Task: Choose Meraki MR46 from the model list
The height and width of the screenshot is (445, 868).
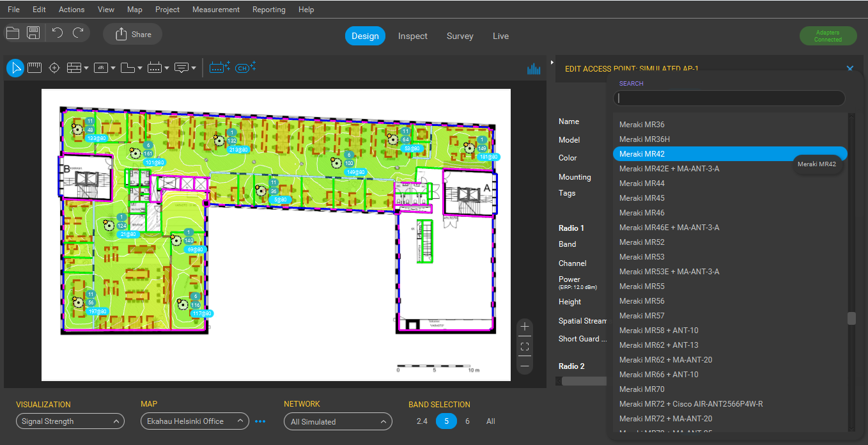Action: click(x=730, y=213)
